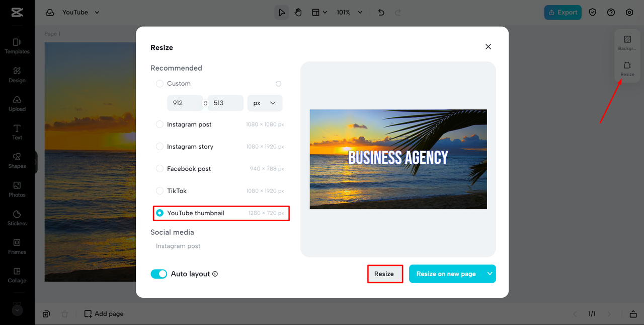644x325 pixels.
Task: Click the cloud save icon
Action: [50, 12]
